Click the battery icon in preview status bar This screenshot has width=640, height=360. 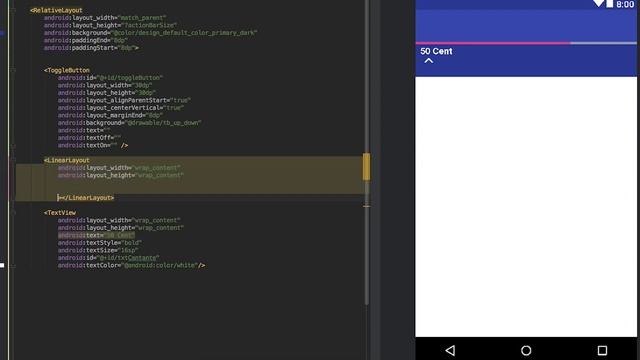[x=609, y=4]
